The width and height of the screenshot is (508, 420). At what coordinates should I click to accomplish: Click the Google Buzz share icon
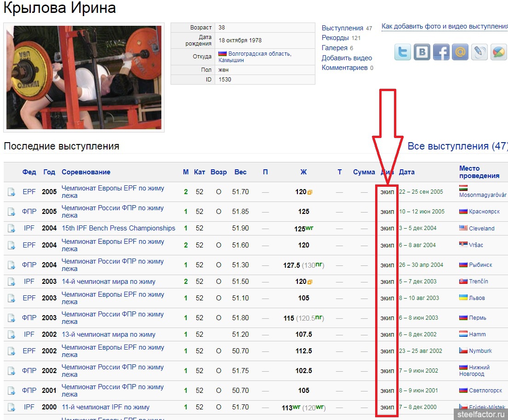point(498,52)
